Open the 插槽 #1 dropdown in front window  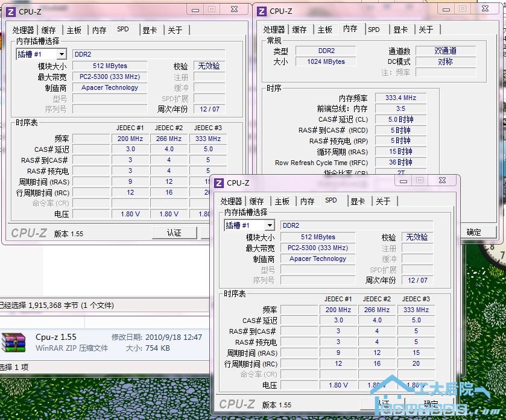click(270, 225)
